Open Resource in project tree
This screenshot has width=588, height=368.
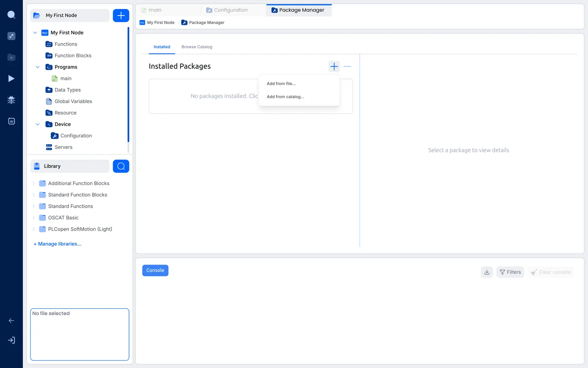click(x=65, y=113)
